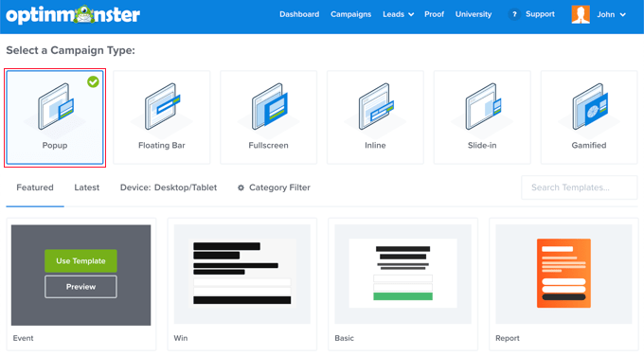Image resolution: width=644 pixels, height=356 pixels.
Task: Click the Search Templates field
Action: tap(579, 187)
